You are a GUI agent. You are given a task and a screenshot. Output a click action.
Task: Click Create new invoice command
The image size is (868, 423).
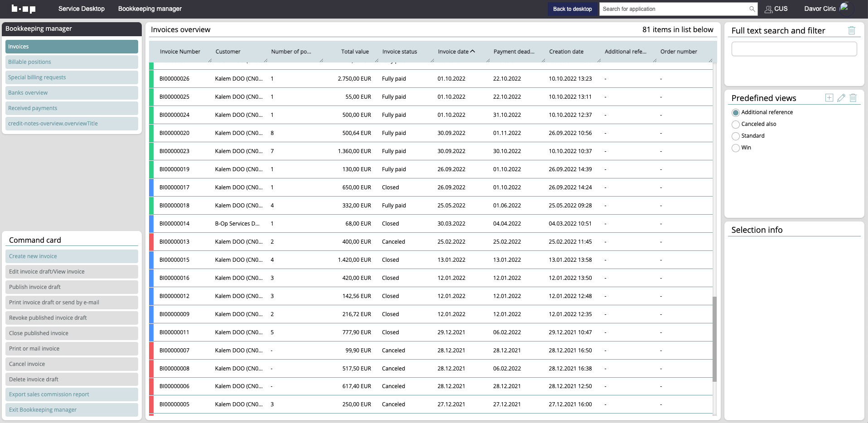(x=72, y=256)
